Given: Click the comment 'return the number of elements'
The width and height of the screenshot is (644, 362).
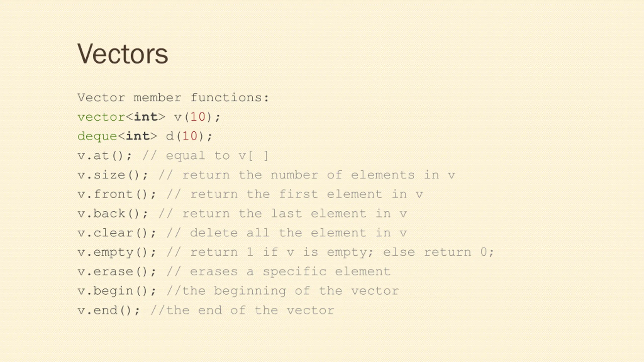Looking at the screenshot, I should pos(298,175).
